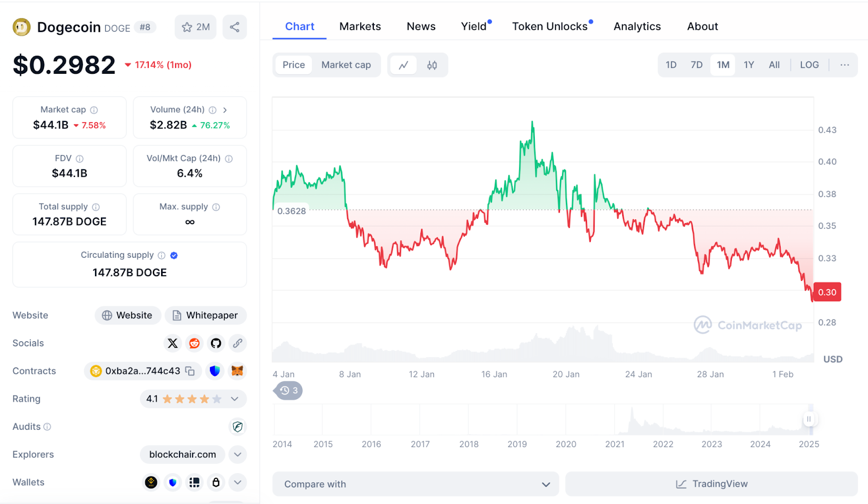The width and height of the screenshot is (868, 504).
Task: Add token to MetaMask fox icon
Action: pos(238,371)
